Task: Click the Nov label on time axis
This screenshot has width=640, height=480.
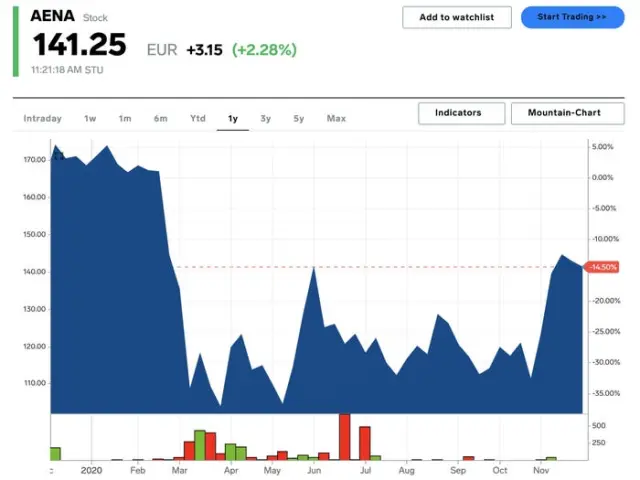Action: 541,470
